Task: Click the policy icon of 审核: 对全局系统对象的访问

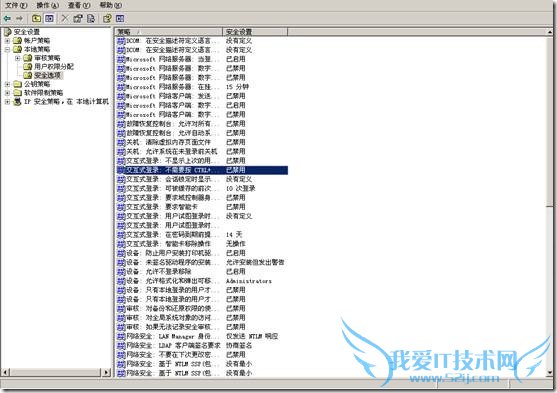Action: [x=121, y=318]
